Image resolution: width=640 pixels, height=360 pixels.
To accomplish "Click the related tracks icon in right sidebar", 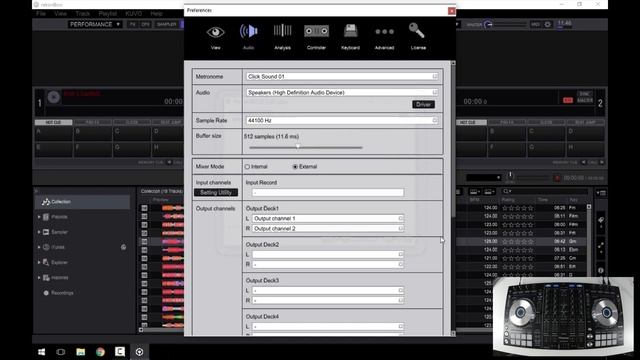I will (601, 246).
